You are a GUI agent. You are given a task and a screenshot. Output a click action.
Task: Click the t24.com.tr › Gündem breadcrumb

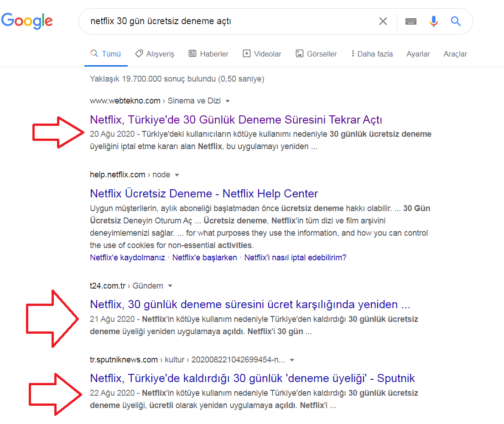(126, 286)
